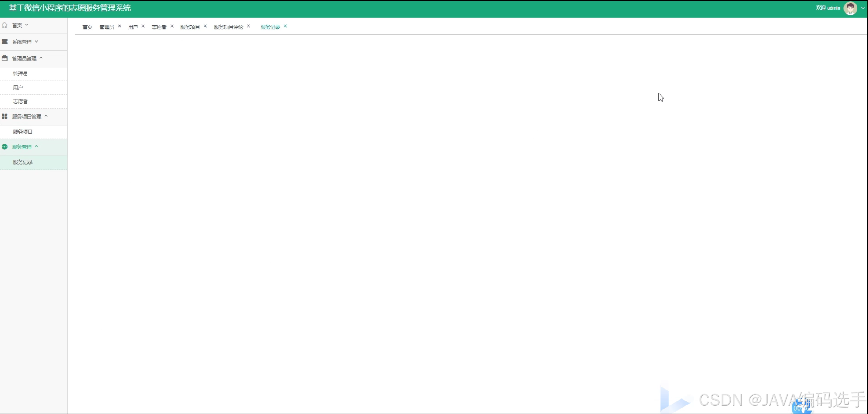Open 用户 in the sidebar menu
Viewport: 868px width, 414px height.
(x=18, y=88)
